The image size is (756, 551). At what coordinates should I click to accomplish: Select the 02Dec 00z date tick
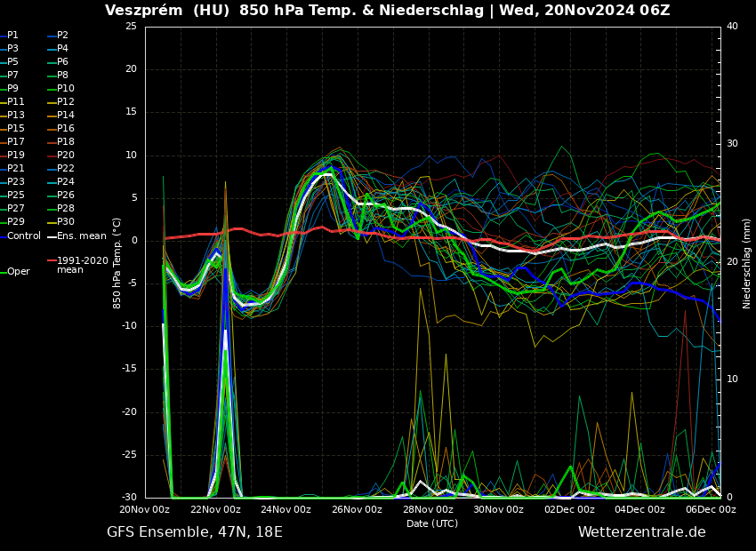pos(569,510)
